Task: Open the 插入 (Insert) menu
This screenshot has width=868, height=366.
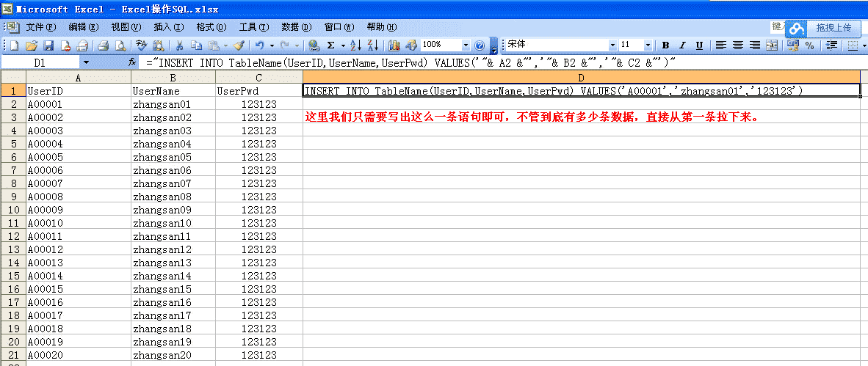Action: pyautogui.click(x=169, y=27)
